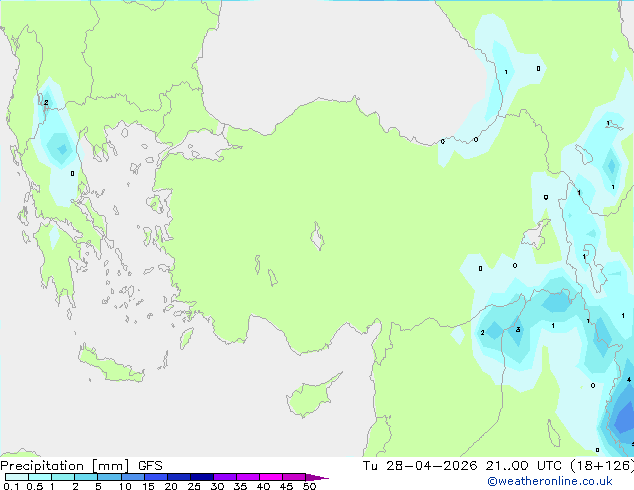Select the 25–30 mm navy legend swatch
634x490 pixels.
pyautogui.click(x=201, y=477)
